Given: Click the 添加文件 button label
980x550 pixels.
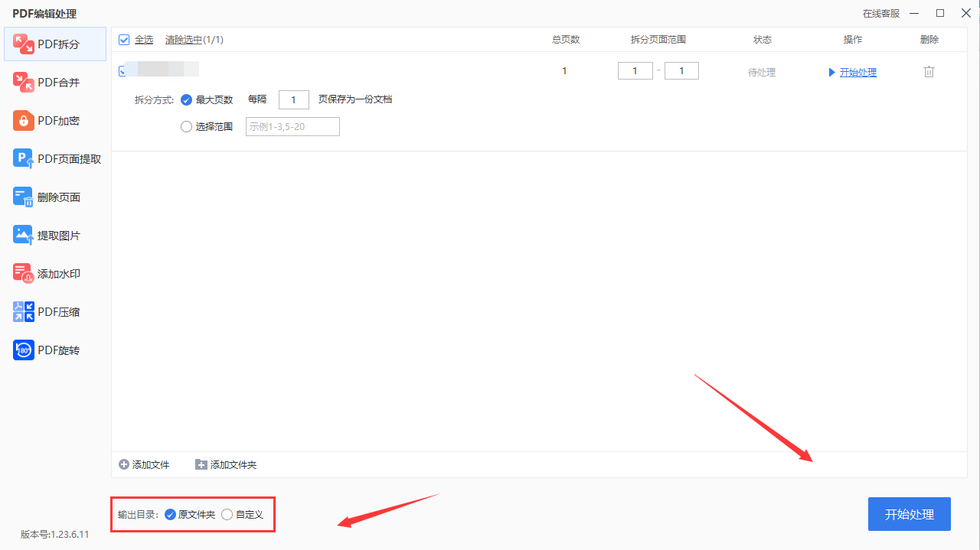Looking at the screenshot, I should [x=151, y=464].
